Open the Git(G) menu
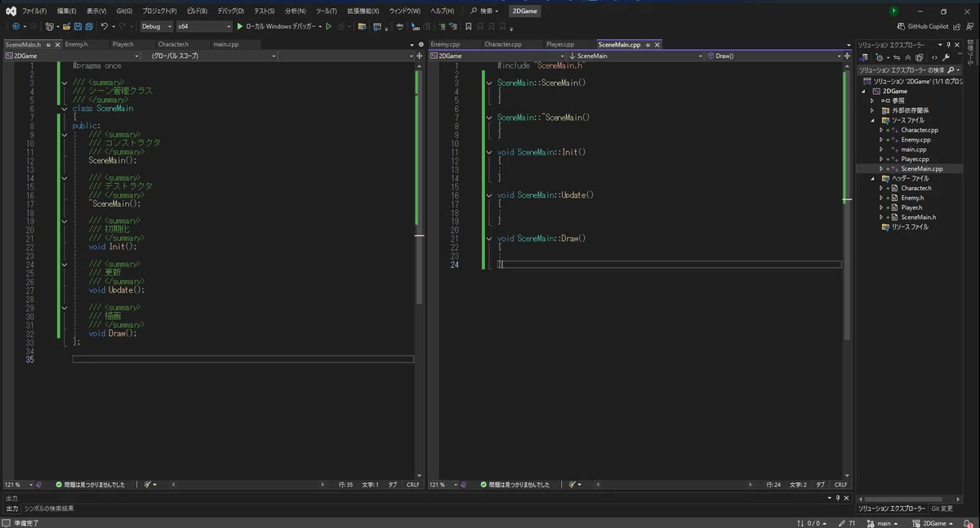980x528 pixels. coord(124,11)
